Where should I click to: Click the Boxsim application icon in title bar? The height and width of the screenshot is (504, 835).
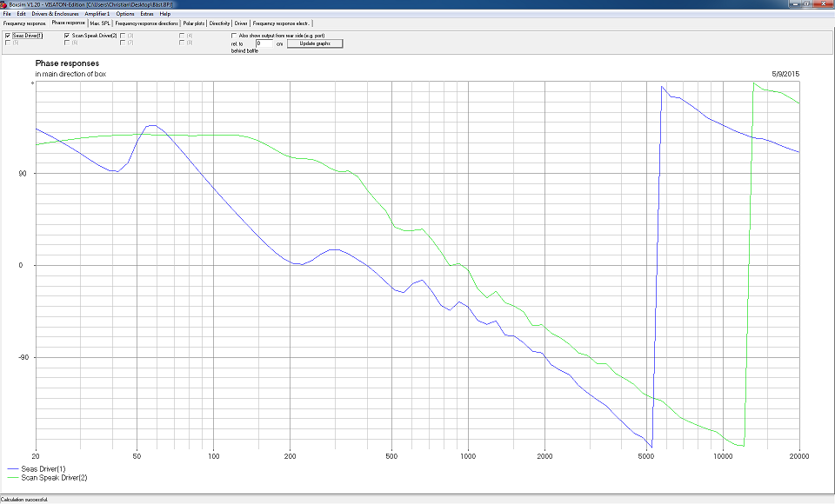3,4
